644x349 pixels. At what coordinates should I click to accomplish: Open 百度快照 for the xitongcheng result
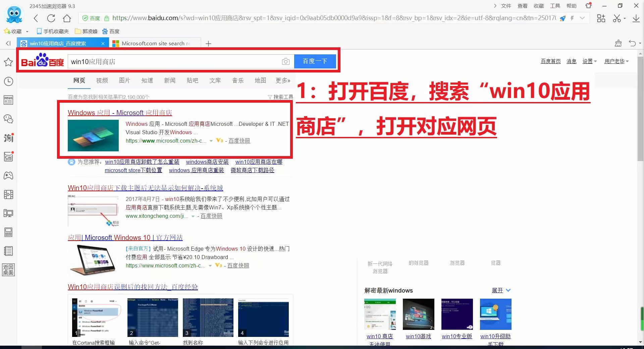tap(211, 216)
